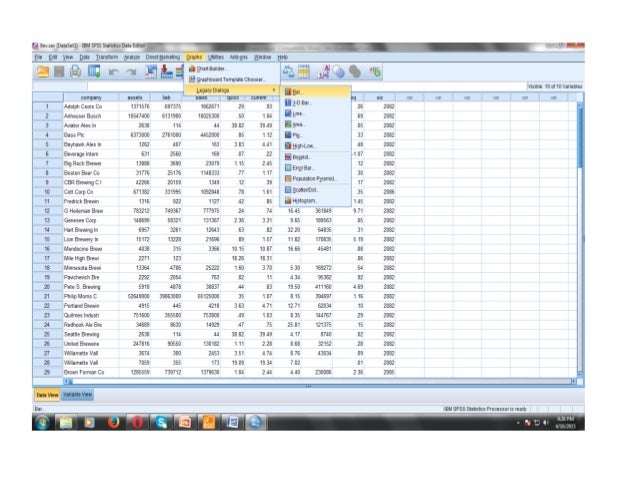Open the View menu

68,57
